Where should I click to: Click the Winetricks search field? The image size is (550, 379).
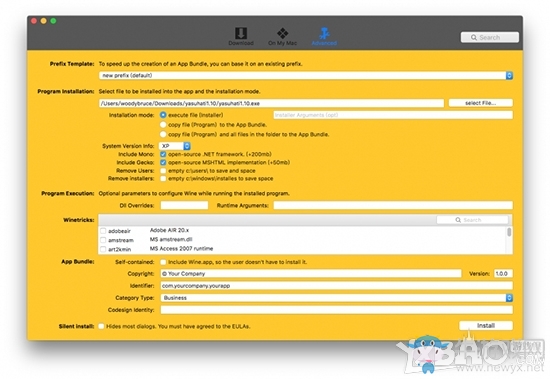coord(472,220)
